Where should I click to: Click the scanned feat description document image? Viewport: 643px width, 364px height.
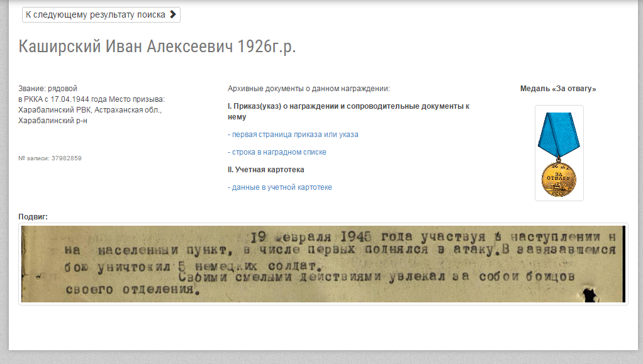tap(323, 265)
